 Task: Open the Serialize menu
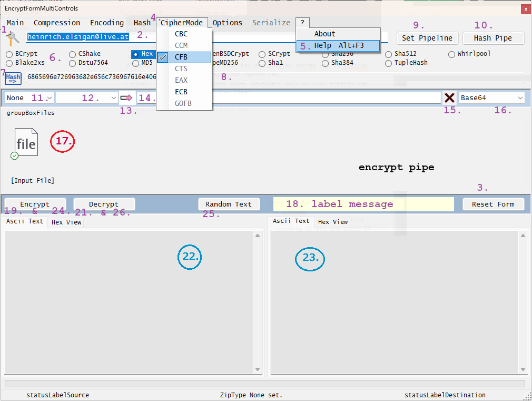tap(271, 23)
